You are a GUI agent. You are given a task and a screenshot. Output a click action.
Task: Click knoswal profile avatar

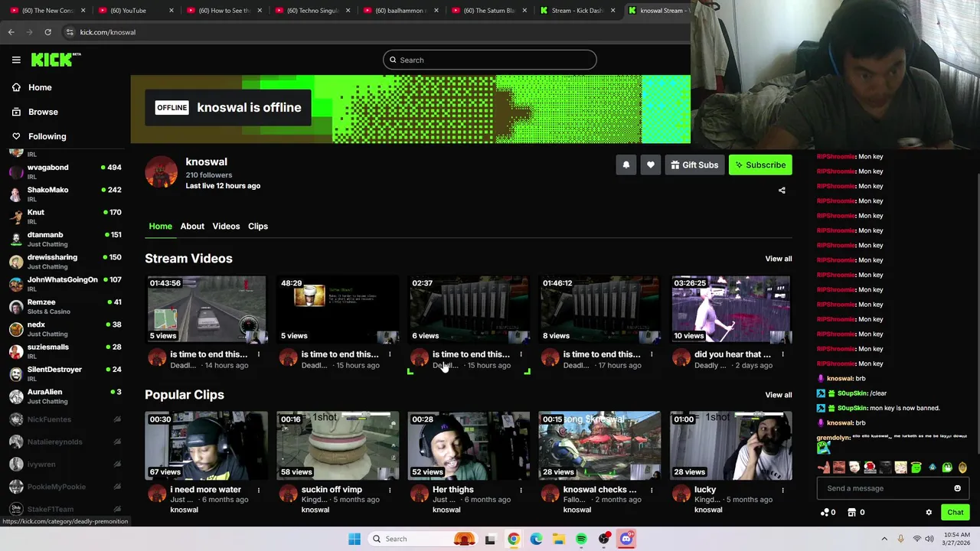(x=161, y=172)
